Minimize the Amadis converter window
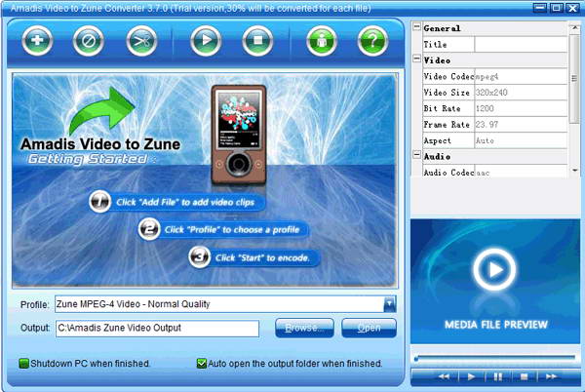This screenshot has width=585, height=392. click(x=539, y=8)
